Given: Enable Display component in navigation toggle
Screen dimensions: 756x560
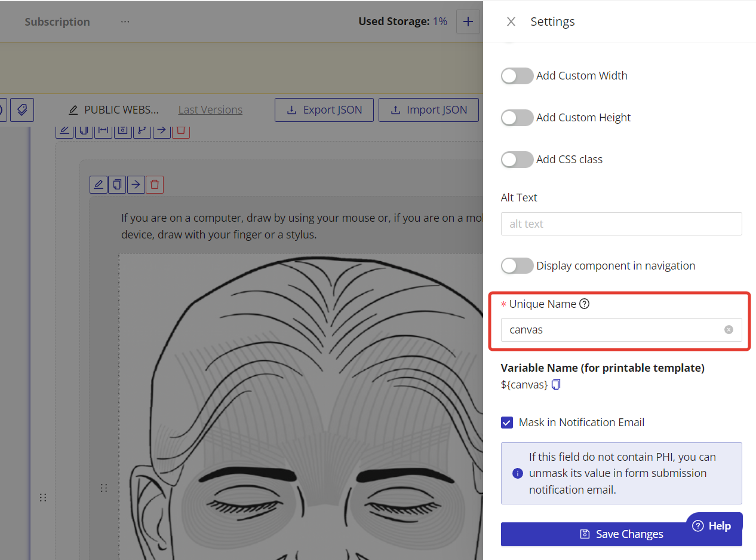Looking at the screenshot, I should 517,266.
